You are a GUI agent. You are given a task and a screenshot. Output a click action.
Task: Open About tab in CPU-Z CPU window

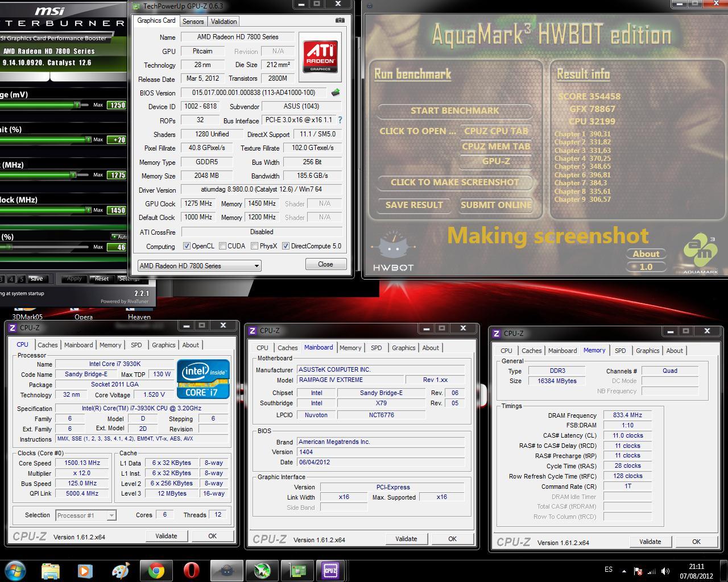tap(191, 345)
